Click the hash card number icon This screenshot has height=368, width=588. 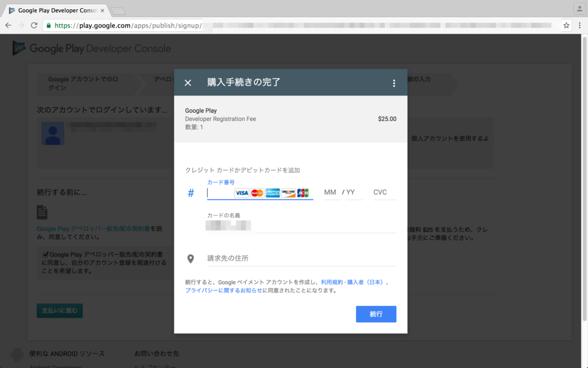click(191, 193)
